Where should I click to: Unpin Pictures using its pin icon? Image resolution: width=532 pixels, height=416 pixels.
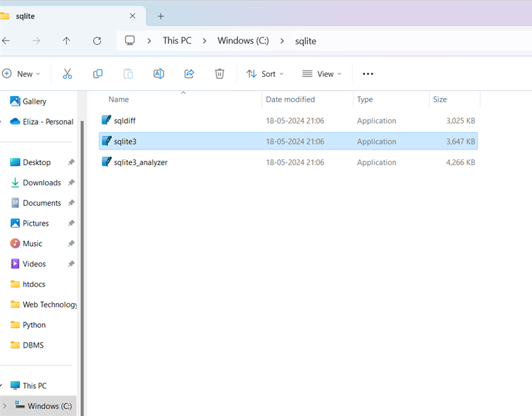(71, 224)
